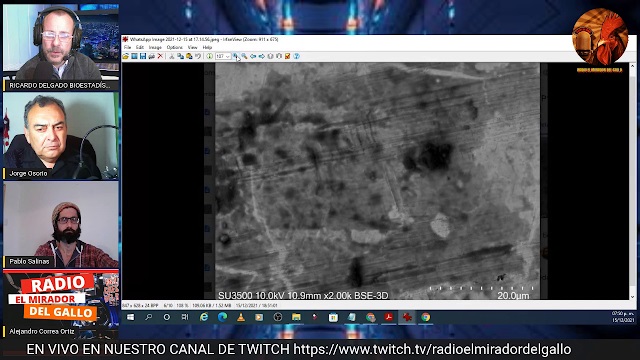Open the Options menu
640x360 pixels.
(174, 47)
